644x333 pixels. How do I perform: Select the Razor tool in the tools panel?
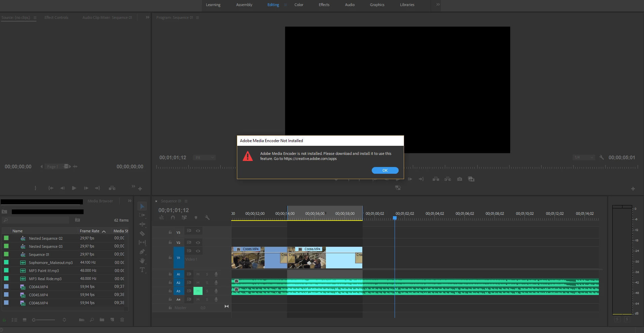(142, 233)
